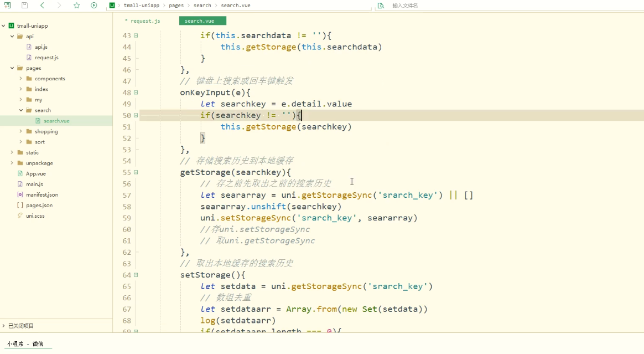The height and width of the screenshot is (354, 644).
Task: Fold code block at line 43
Action: point(136,36)
